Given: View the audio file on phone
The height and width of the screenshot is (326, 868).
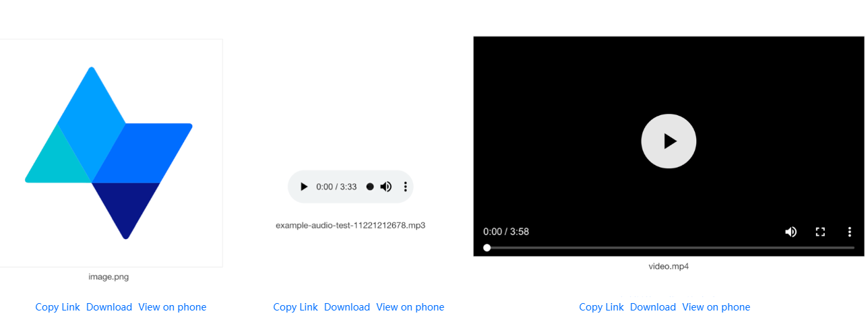Looking at the screenshot, I should 410,307.
